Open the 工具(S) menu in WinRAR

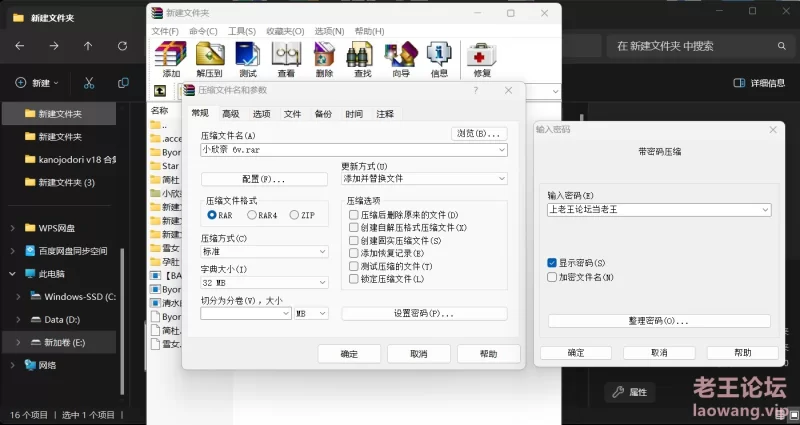point(242,31)
